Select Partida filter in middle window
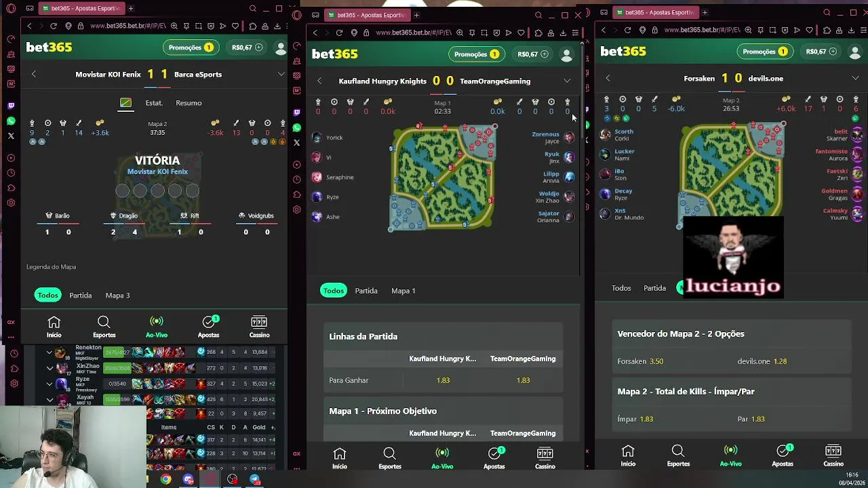 366,291
